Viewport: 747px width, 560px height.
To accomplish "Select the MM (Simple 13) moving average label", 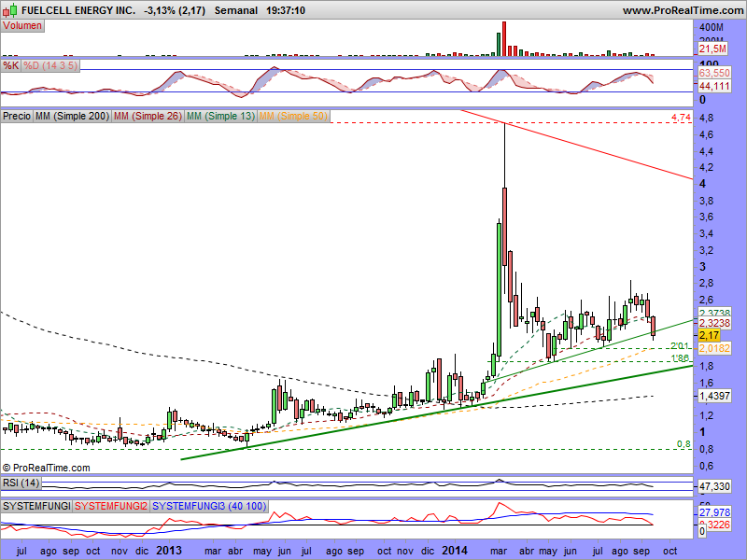I will coord(220,116).
